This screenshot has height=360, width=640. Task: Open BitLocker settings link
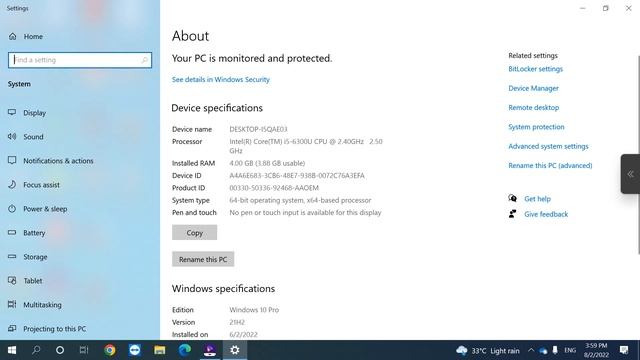pos(536,69)
